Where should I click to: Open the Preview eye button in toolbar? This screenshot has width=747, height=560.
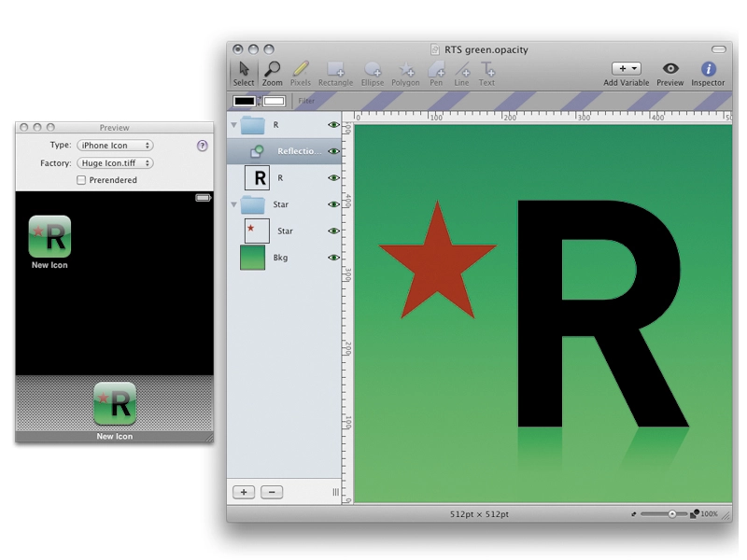[669, 74]
